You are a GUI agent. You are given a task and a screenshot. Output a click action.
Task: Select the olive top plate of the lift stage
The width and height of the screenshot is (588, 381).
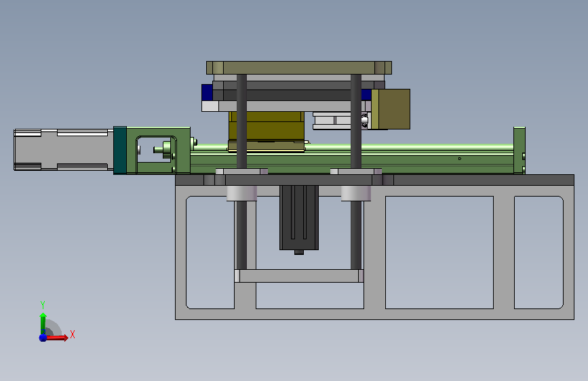click(x=299, y=68)
